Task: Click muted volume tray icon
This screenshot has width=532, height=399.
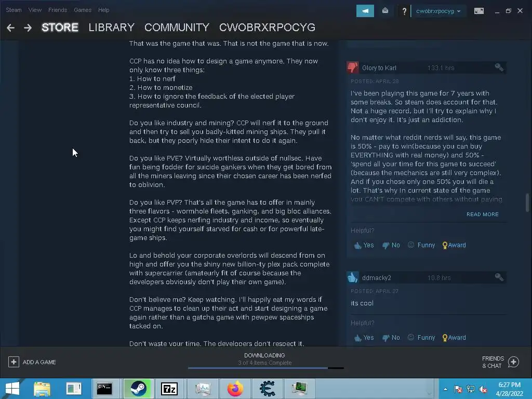Action: click(483, 389)
